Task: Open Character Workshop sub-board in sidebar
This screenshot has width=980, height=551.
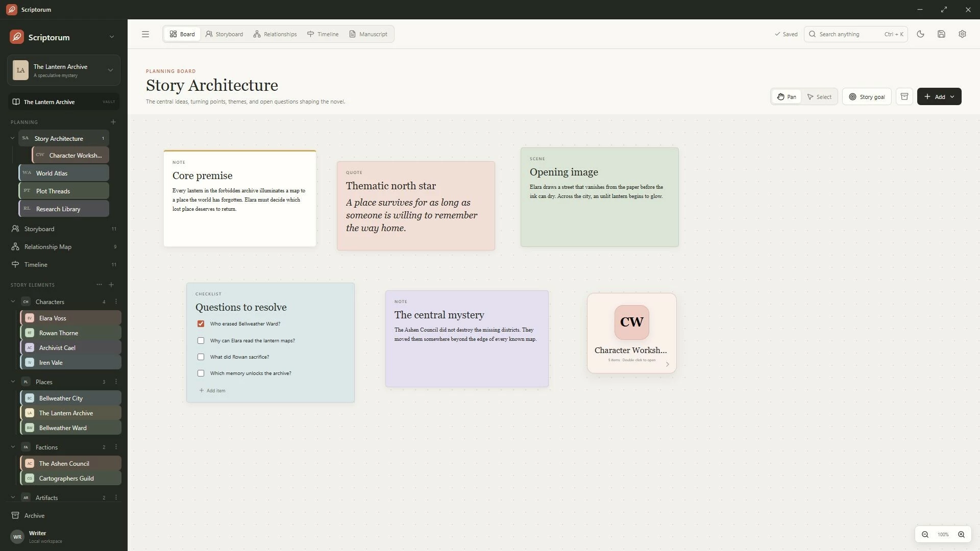Action: 70,155
